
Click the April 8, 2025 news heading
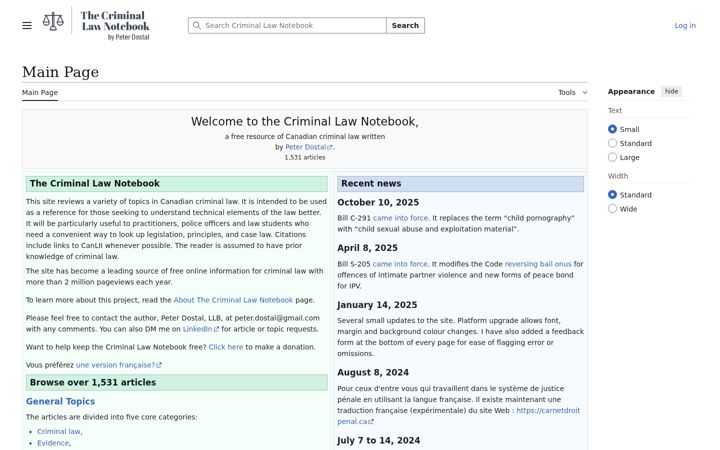367,248
